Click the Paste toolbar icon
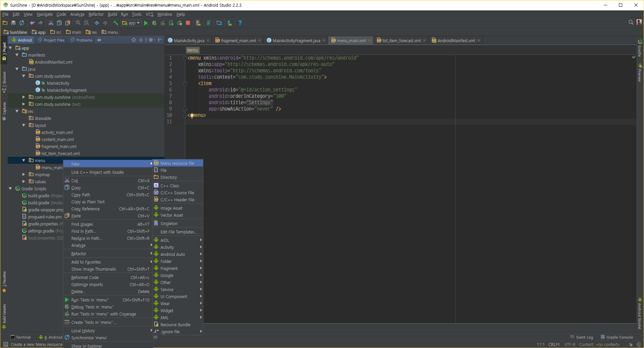The width and height of the screenshot is (644, 348). [x=68, y=23]
